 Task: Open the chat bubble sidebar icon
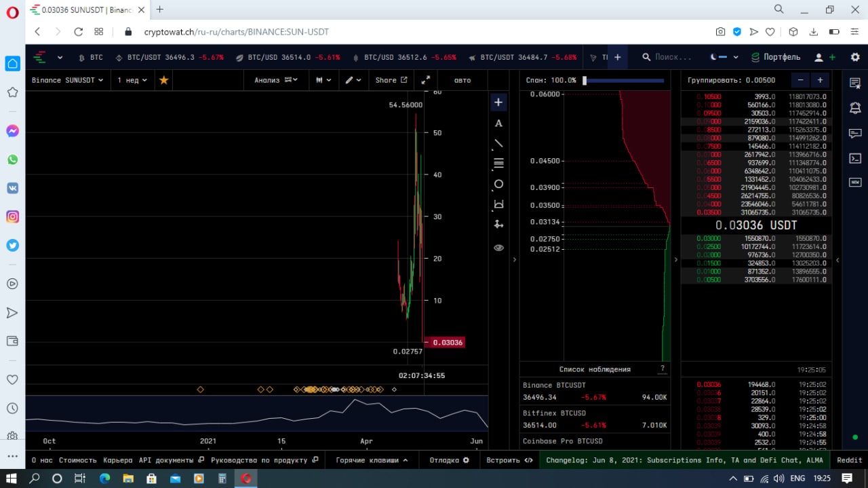pos(855,133)
